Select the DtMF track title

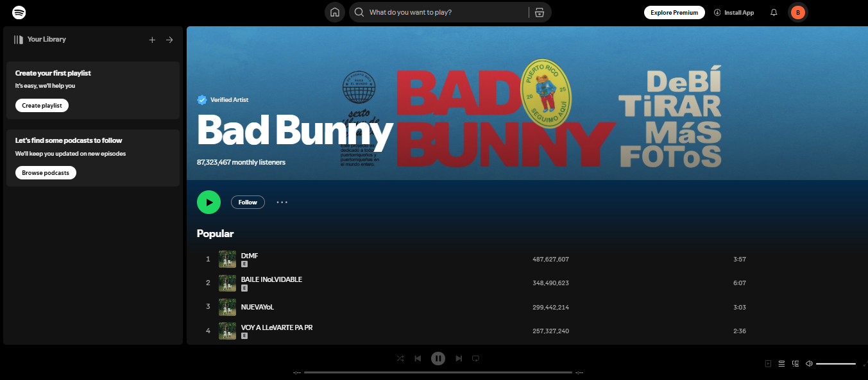(250, 256)
